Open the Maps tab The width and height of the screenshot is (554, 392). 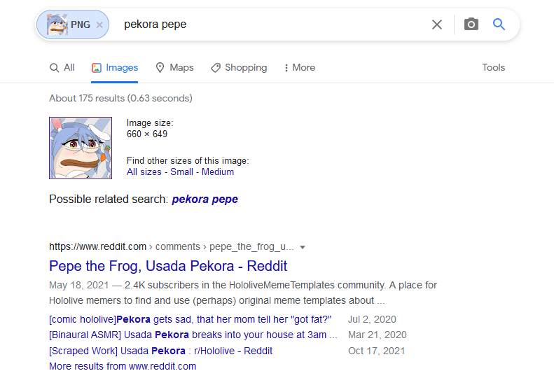(174, 68)
